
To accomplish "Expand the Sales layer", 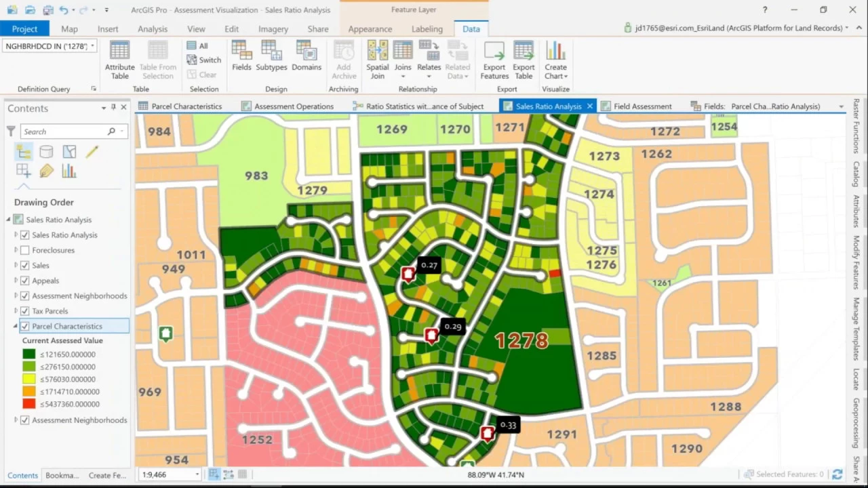I will 16,266.
